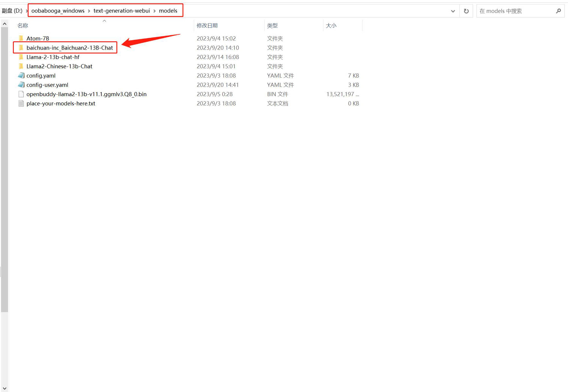Click date 2023/9/4 15:02 of Atom-7B
The image size is (568, 392).
click(216, 38)
